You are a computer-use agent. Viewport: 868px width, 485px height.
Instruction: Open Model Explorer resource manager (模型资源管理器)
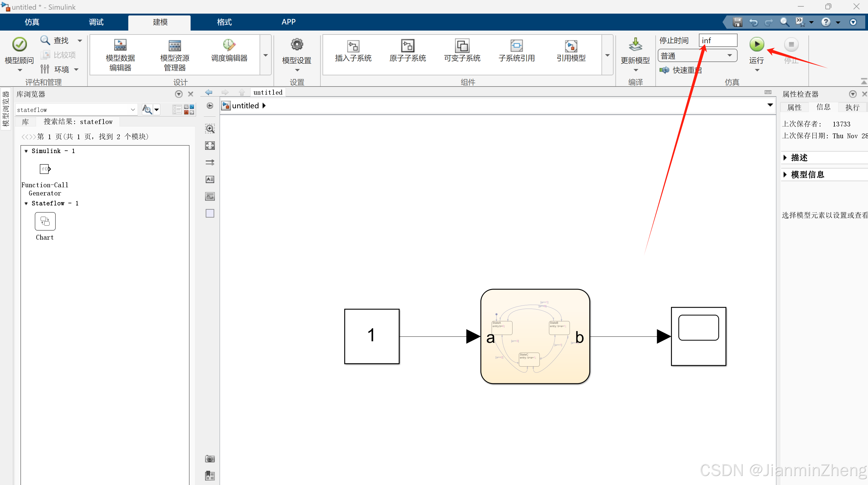(175, 55)
